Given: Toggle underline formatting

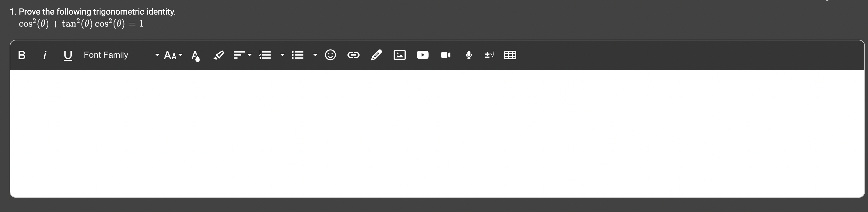Looking at the screenshot, I should (68, 55).
